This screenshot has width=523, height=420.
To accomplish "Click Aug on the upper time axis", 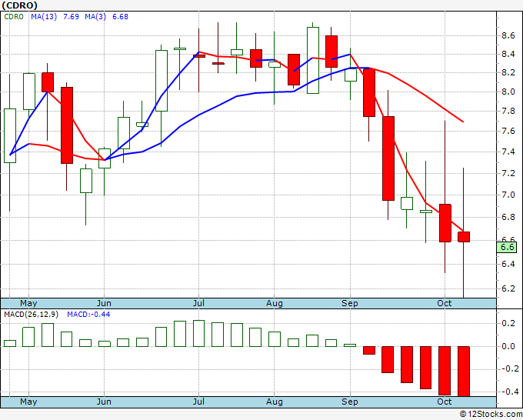I will tap(275, 304).
